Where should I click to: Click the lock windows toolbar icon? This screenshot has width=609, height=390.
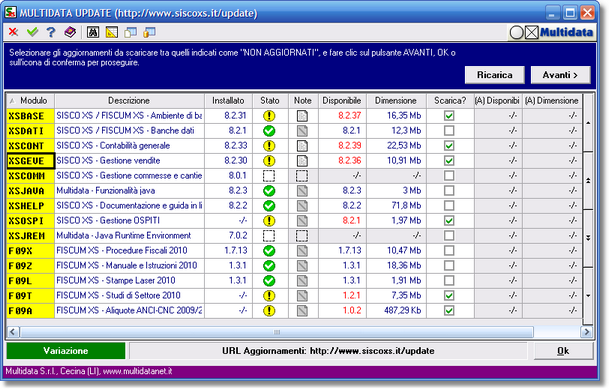[x=149, y=32]
